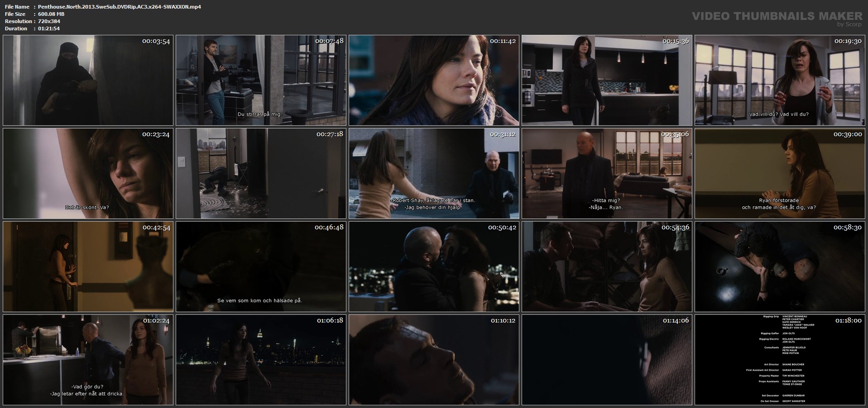Click the dark frame at 00:46:48
Screen dimensions: 868x408
tap(261, 266)
